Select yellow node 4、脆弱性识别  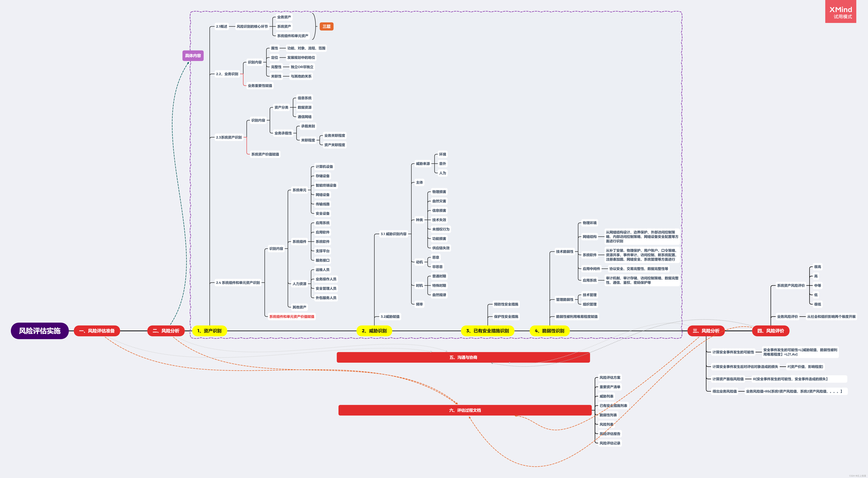click(550, 331)
